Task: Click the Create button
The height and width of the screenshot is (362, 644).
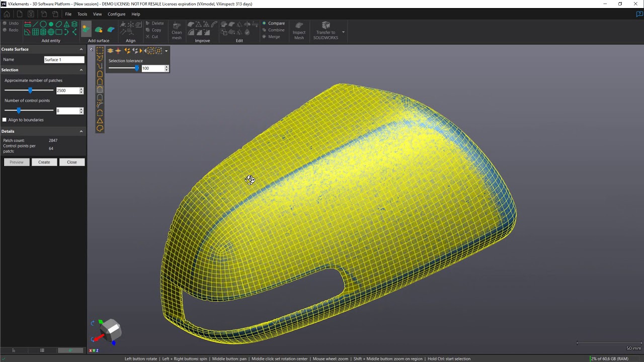Action: coord(44,162)
